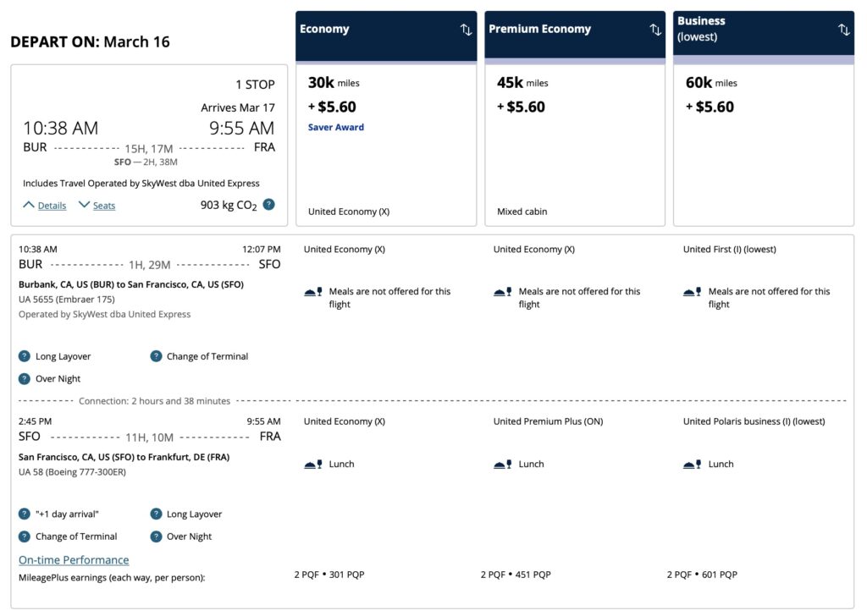Open the 903 kg CO2 info tooltip
Viewport: 867px width, 616px height.
coord(269,205)
